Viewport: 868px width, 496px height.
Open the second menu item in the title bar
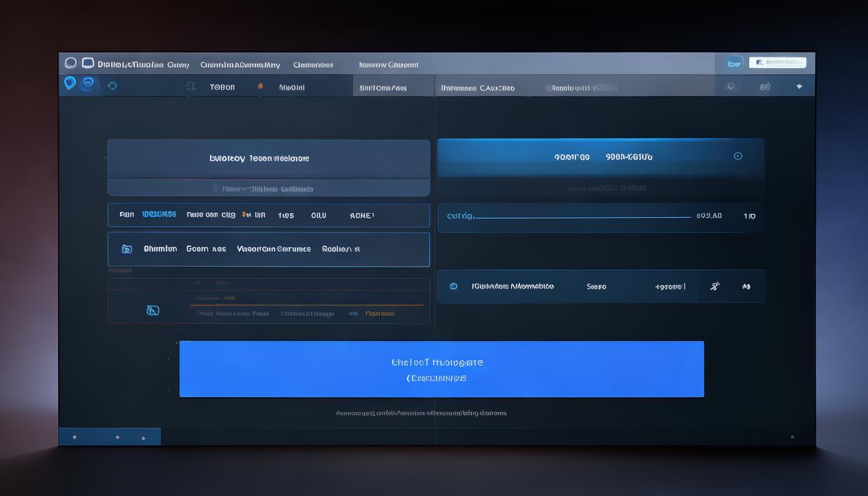(x=240, y=65)
